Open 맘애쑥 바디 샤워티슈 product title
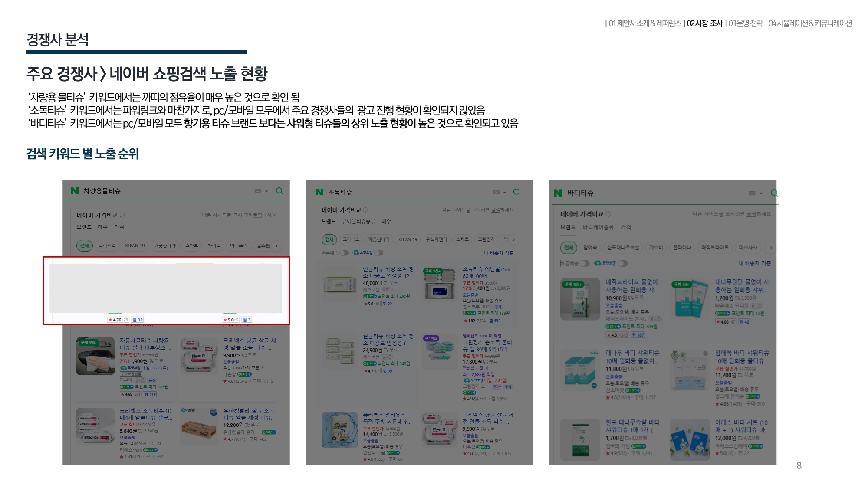Screen dimensions: 868x488 742,357
